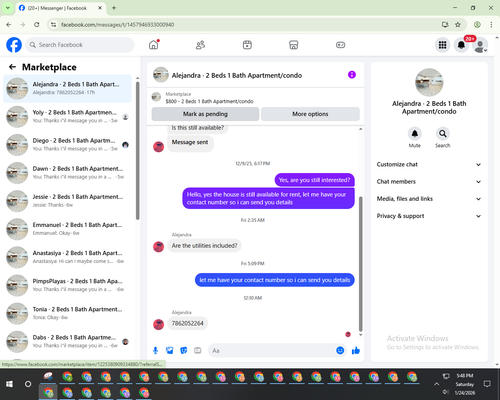Click the purple conversation info icon
The width and height of the screenshot is (500, 400).
352,75
